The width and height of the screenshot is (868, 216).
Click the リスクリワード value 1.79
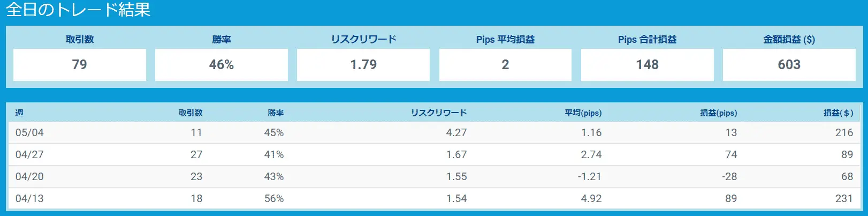tap(363, 65)
